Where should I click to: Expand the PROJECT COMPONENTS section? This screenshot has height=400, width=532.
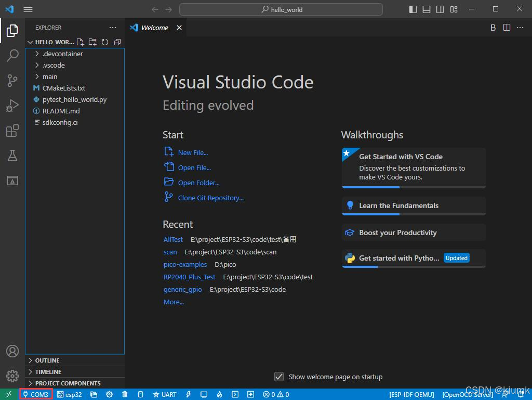tap(75, 383)
